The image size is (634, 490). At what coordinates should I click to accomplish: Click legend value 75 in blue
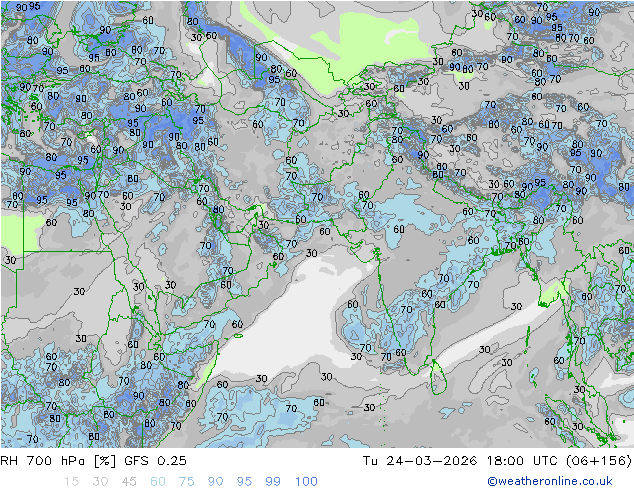186,482
